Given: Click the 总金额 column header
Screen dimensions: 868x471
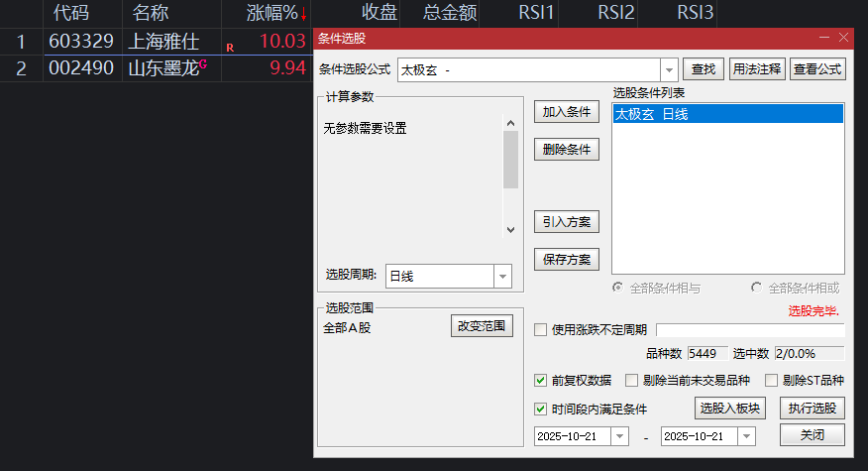Looking at the screenshot, I should click(x=450, y=13).
